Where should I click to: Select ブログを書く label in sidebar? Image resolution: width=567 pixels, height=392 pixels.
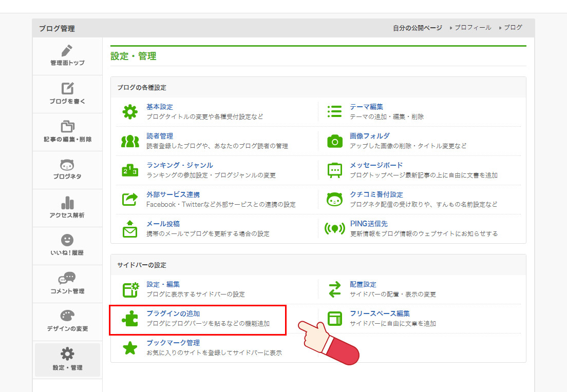pyautogui.click(x=67, y=102)
